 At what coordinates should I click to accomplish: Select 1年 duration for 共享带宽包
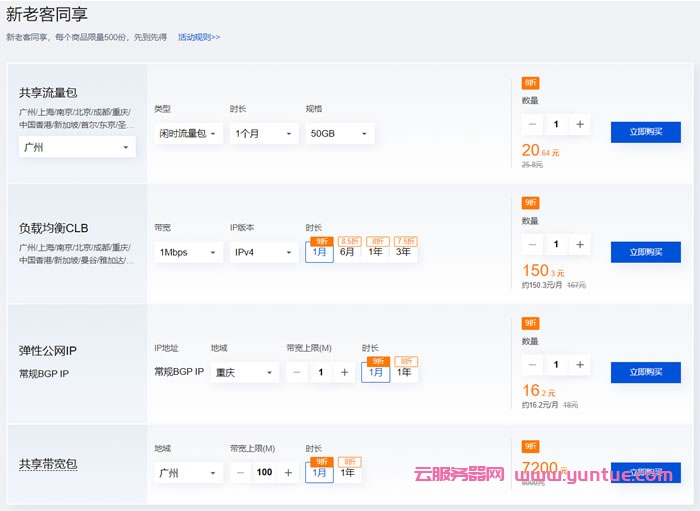pos(348,473)
